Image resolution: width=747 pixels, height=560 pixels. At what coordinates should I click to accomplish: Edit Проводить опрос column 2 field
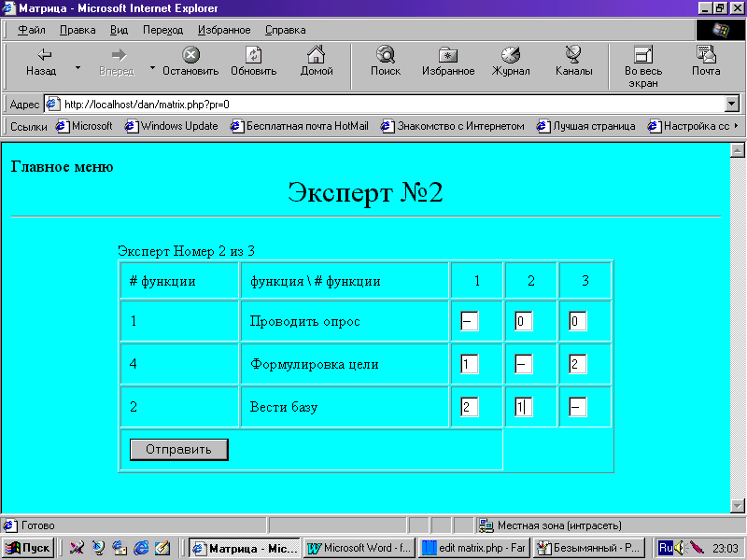tap(524, 321)
